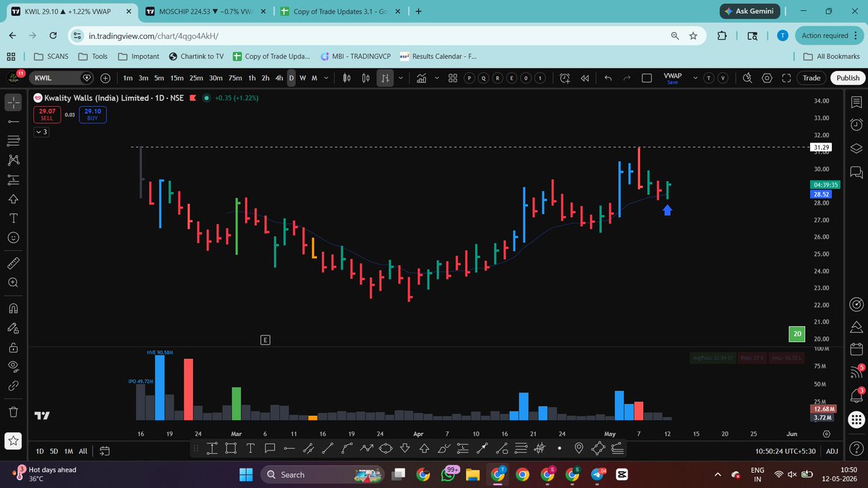Open chart settings hexagon icon
868x488 pixels.
click(x=767, y=78)
